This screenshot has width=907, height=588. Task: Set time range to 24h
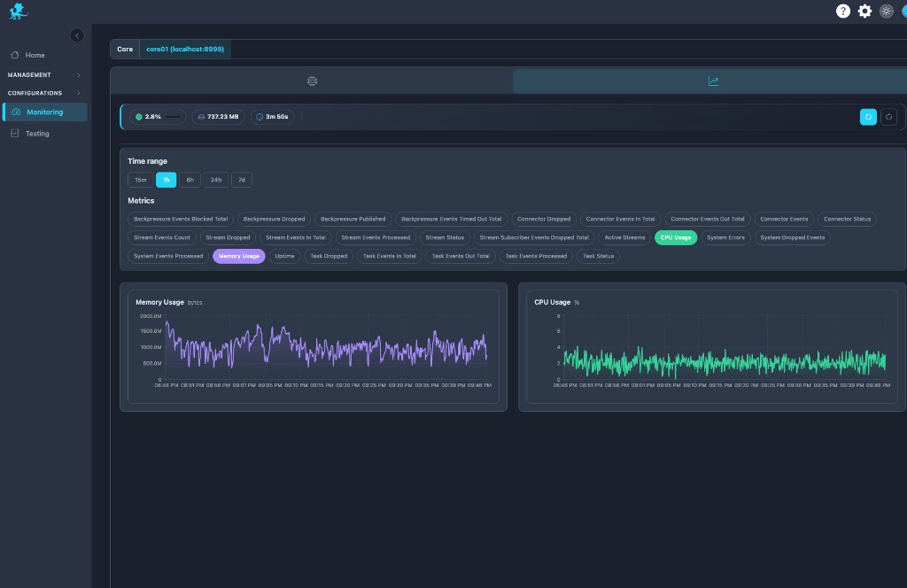pyautogui.click(x=216, y=180)
